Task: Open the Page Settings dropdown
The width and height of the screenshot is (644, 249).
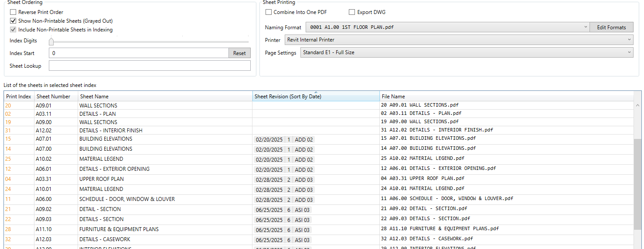Action: coord(466,52)
